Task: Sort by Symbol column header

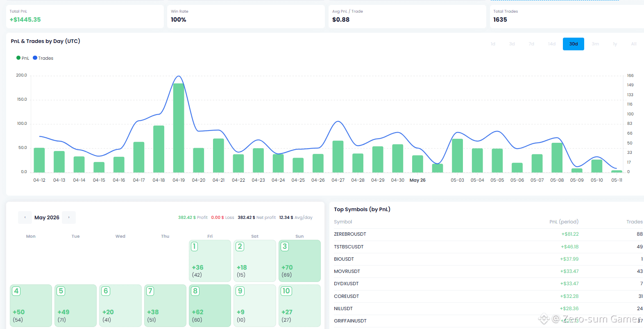Action: [x=343, y=222]
